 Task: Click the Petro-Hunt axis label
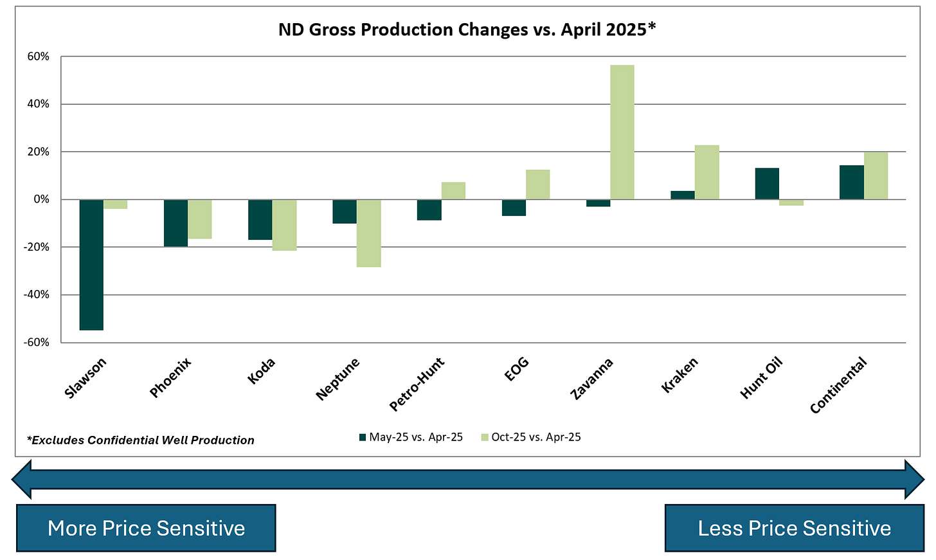[417, 384]
